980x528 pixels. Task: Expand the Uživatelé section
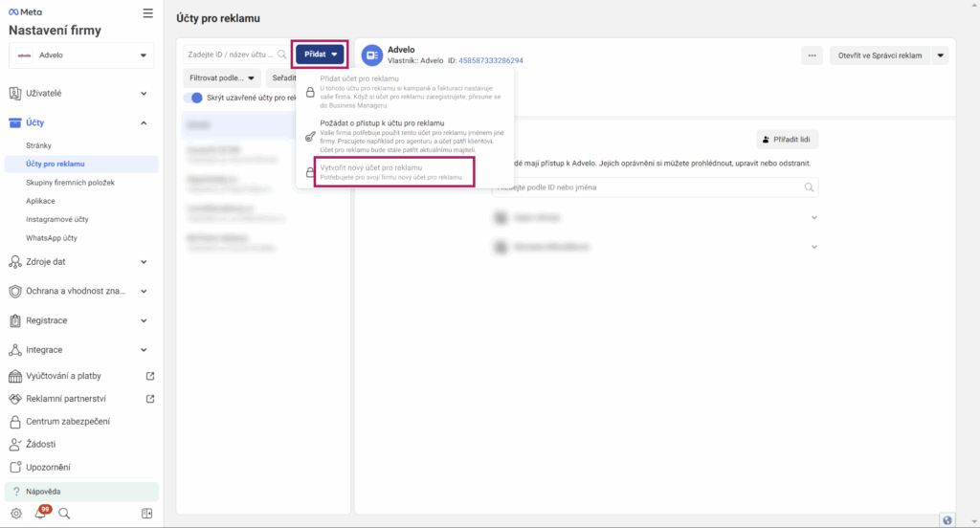81,94
